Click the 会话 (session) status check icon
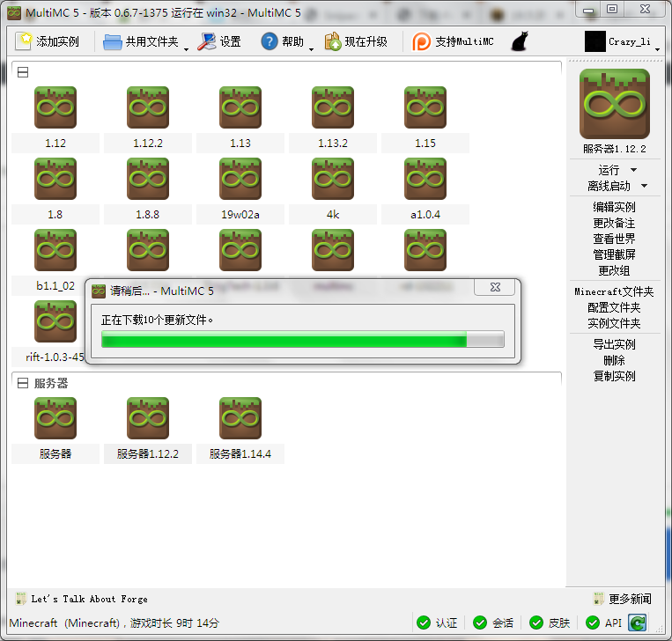Screen dimensions: 672x641 coord(480,623)
